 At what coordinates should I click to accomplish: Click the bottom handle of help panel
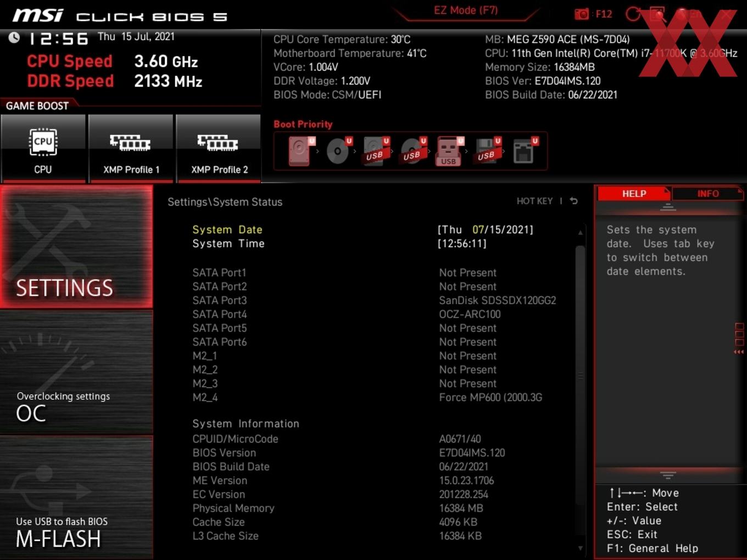(x=668, y=475)
